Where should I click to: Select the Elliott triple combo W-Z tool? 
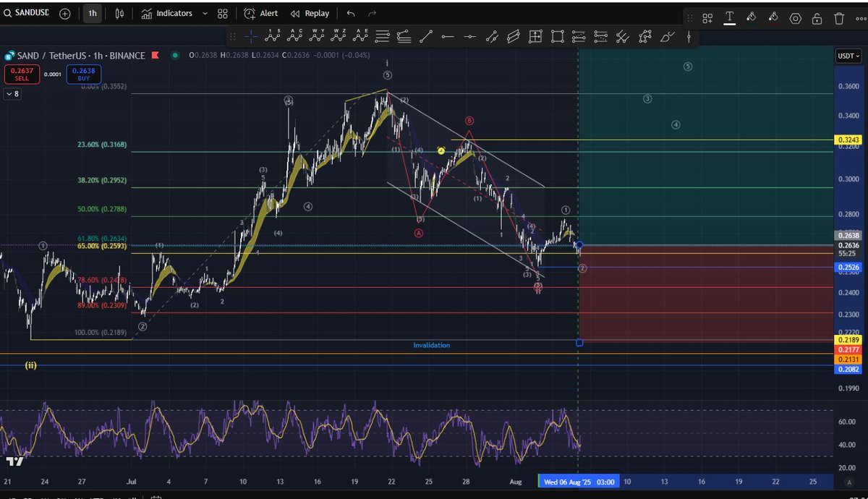click(339, 35)
